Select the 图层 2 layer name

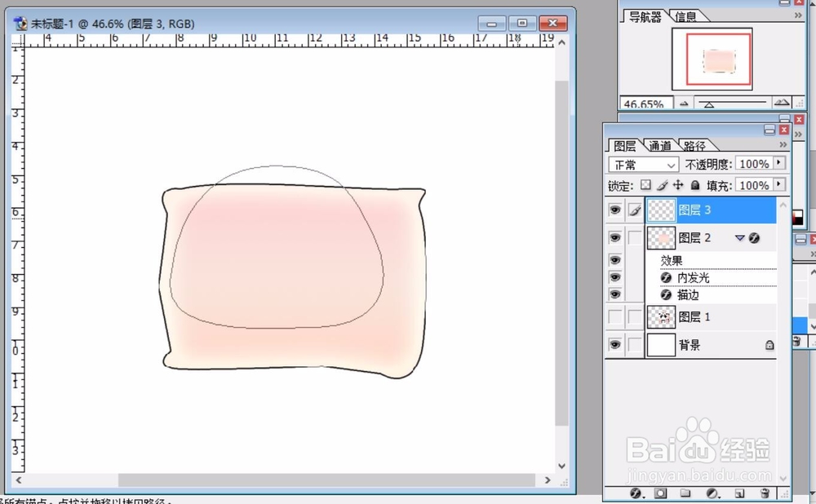694,237
